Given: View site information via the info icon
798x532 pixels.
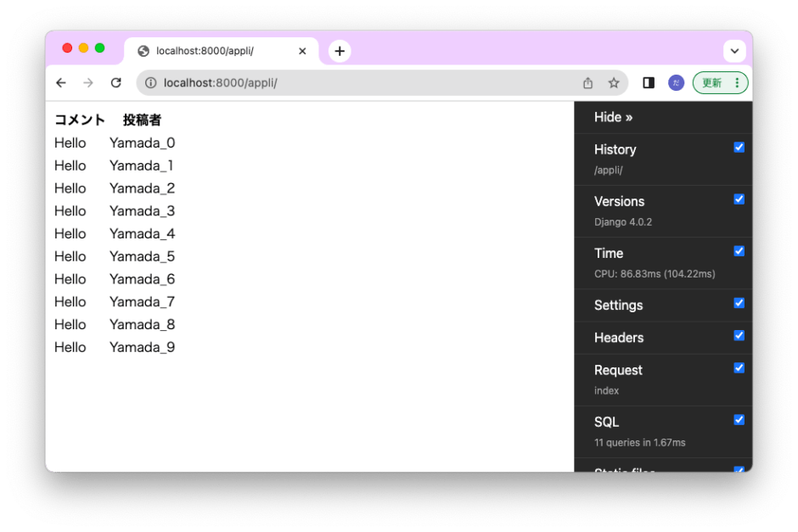Looking at the screenshot, I should pyautogui.click(x=152, y=82).
